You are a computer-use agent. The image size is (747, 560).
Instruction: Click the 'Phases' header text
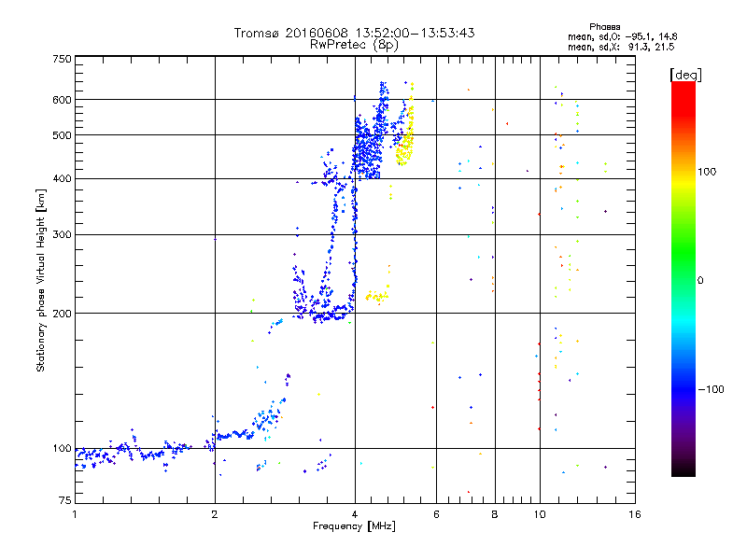[x=604, y=27]
